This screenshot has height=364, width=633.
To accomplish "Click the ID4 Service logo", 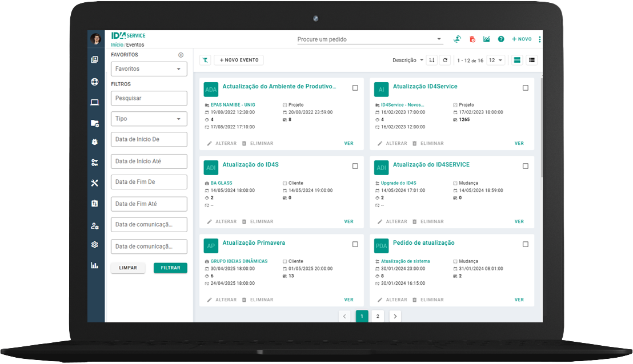I will point(128,35).
